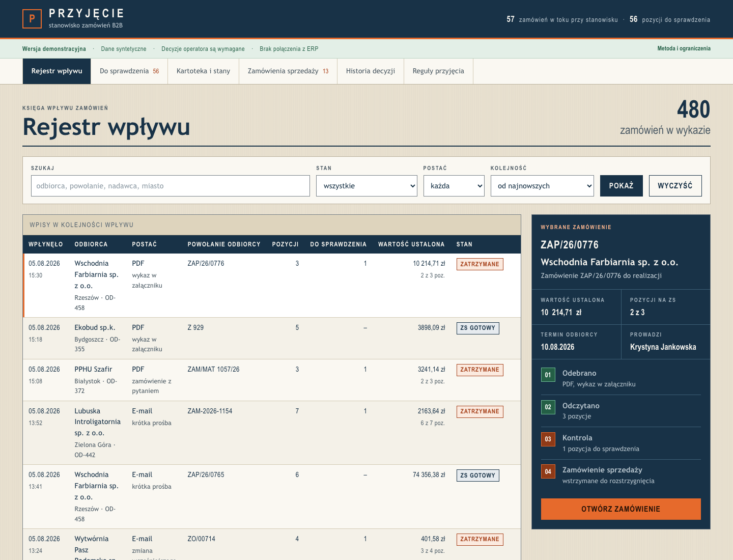733x560 pixels.
Task: Click the STAN column header
Action: (464, 244)
